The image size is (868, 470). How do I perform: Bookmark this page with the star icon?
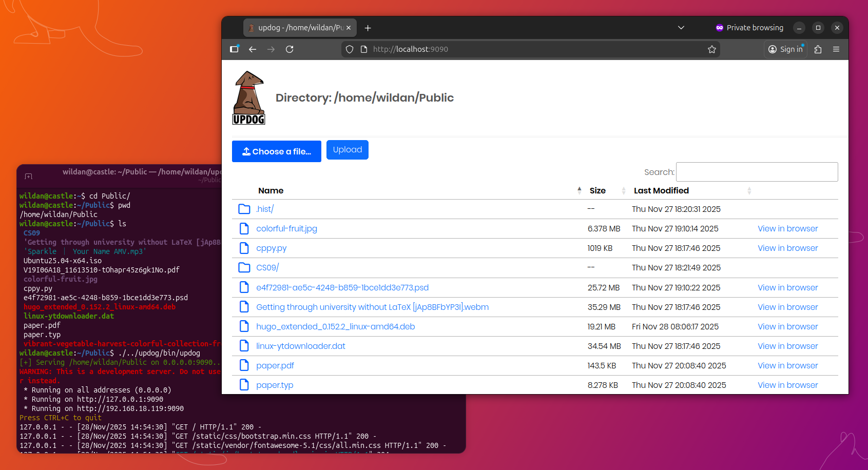711,49
